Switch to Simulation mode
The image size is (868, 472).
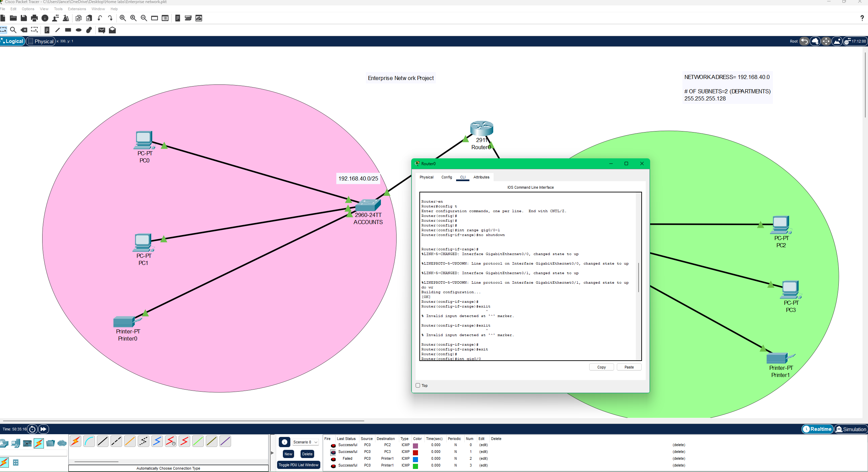pos(851,429)
